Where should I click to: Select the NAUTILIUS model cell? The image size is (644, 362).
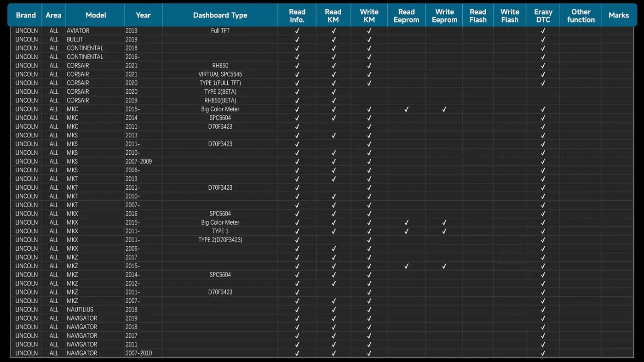(80, 310)
